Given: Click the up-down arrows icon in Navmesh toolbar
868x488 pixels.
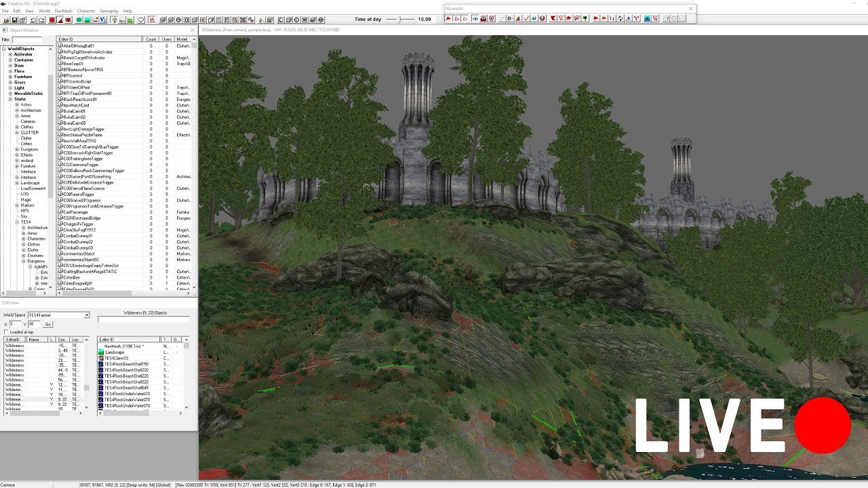Looking at the screenshot, I should pyautogui.click(x=612, y=18).
